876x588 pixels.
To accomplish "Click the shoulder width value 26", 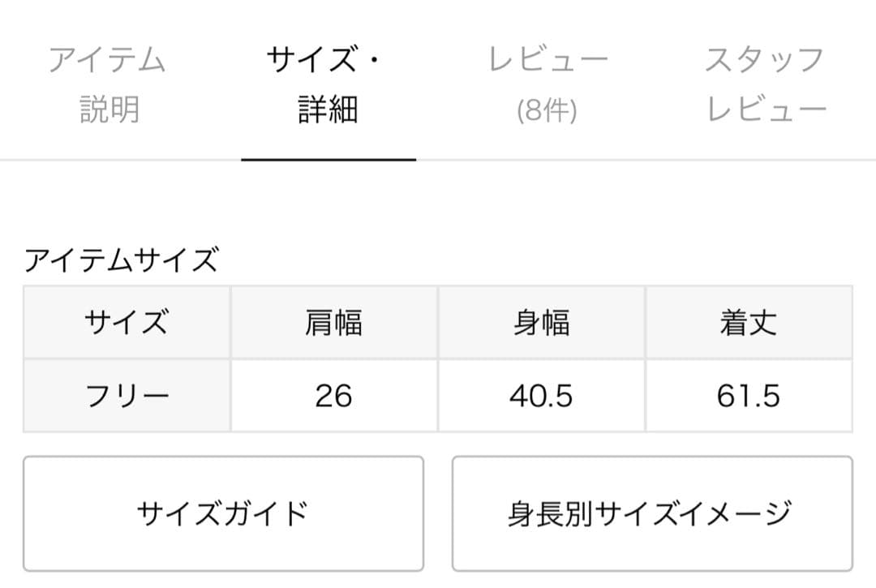I will [x=335, y=395].
